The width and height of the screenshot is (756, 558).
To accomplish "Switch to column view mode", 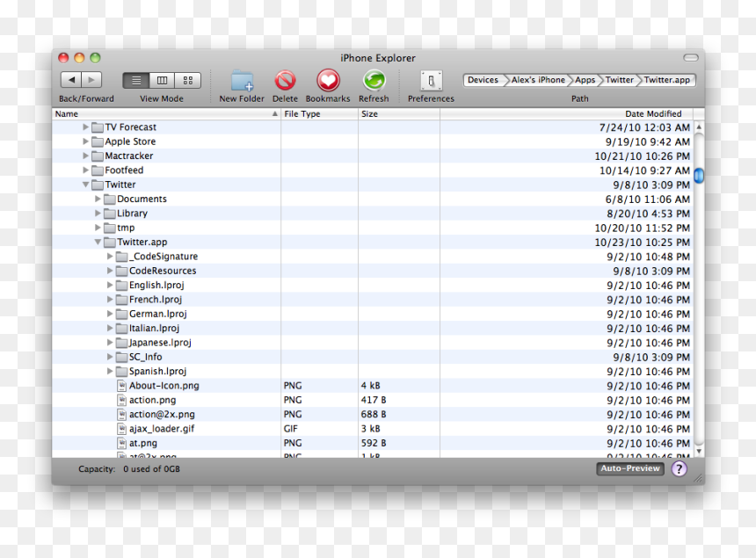I will pos(162,81).
